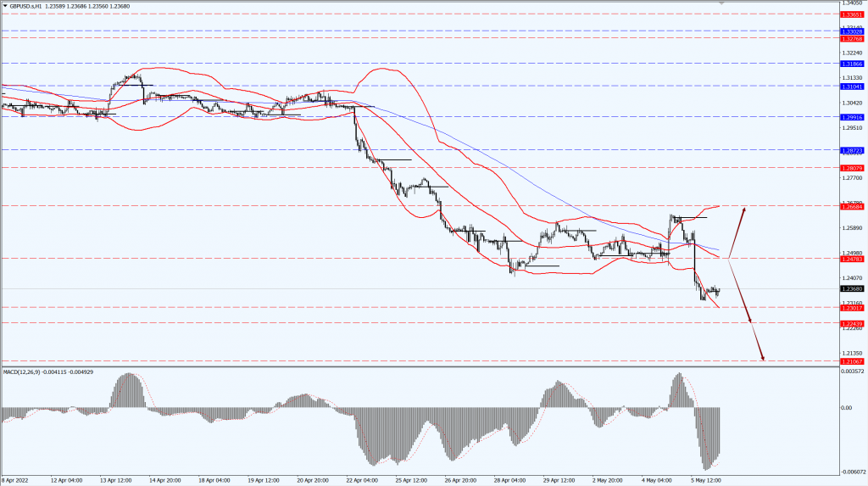Select the blue 1.33028 price label

coord(852,31)
